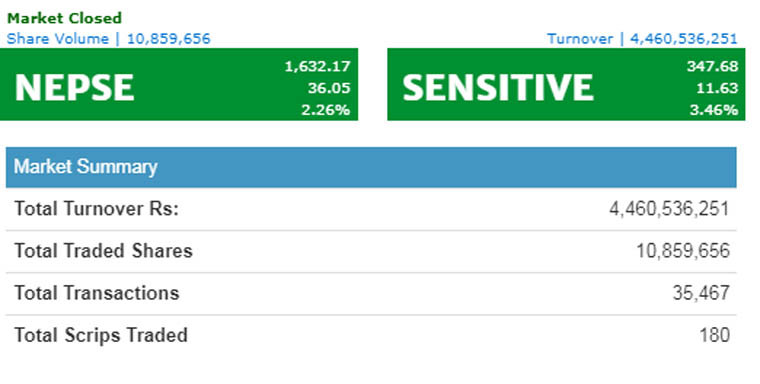The height and width of the screenshot is (384, 760).
Task: Select the NEPSE point change 36.05
Action: coord(329,88)
